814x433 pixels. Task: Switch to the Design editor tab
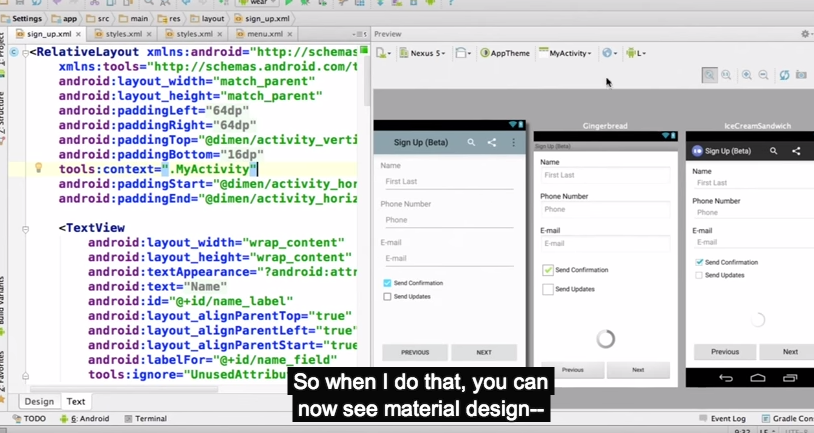tap(39, 401)
